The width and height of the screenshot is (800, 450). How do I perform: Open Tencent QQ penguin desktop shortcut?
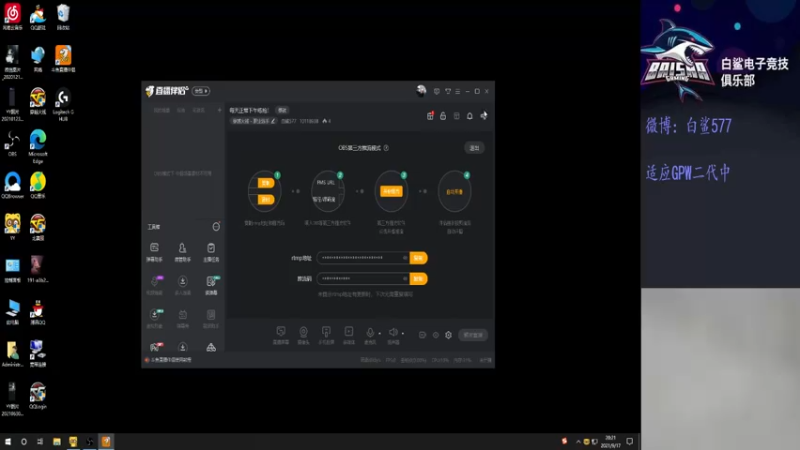(38, 312)
